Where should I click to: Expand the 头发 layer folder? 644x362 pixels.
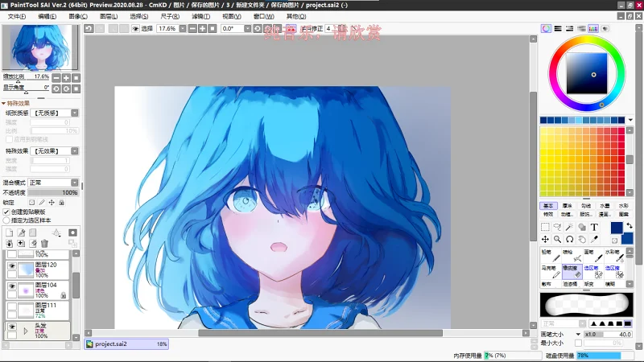[26, 331]
